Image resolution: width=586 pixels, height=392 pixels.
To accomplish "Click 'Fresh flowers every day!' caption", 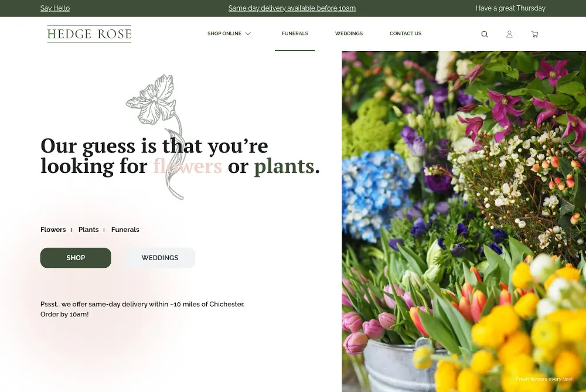I will 544,379.
